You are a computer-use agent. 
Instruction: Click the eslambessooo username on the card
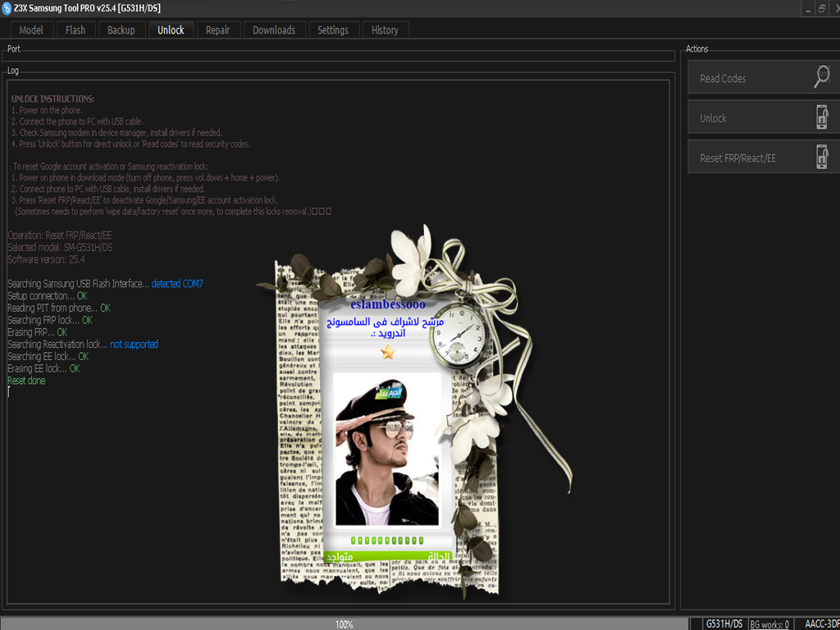click(x=388, y=305)
